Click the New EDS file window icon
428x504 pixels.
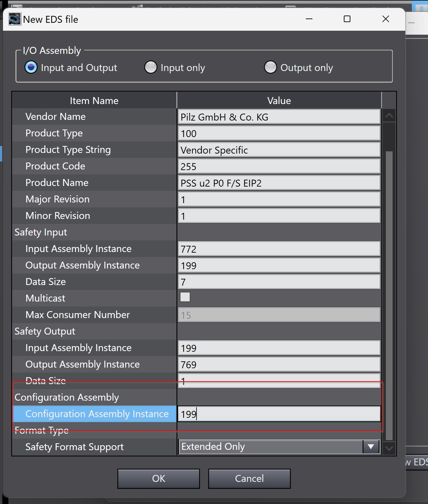[15, 19]
